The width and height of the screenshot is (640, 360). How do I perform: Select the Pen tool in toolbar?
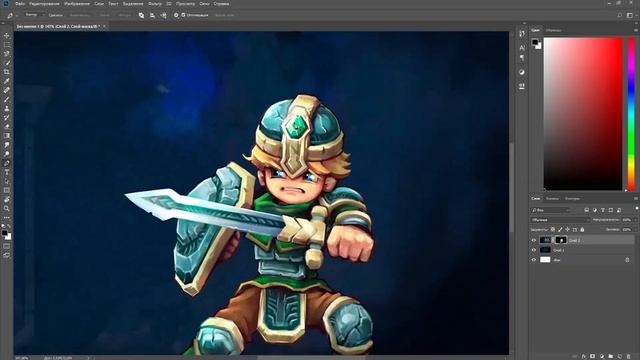pos(7,163)
